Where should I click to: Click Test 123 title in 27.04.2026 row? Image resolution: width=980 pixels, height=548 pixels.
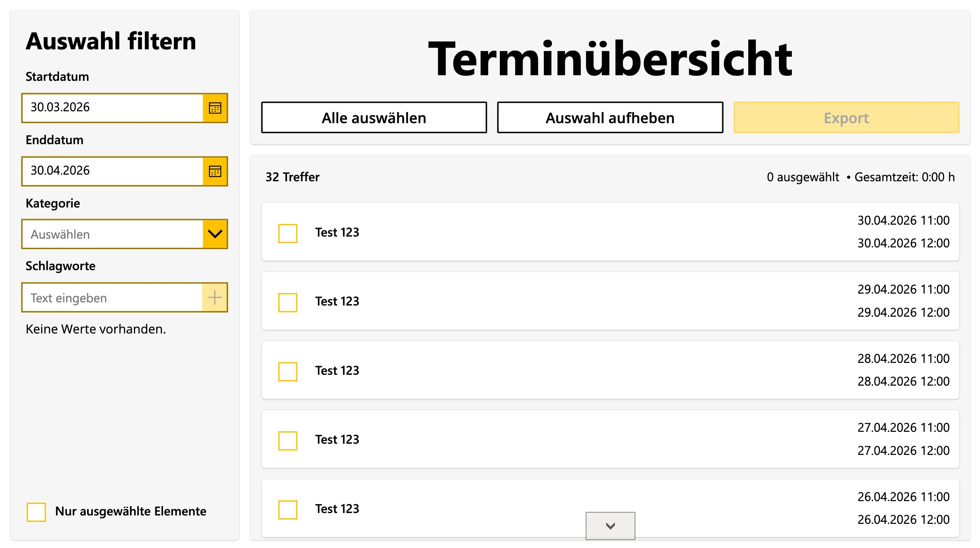tap(337, 440)
